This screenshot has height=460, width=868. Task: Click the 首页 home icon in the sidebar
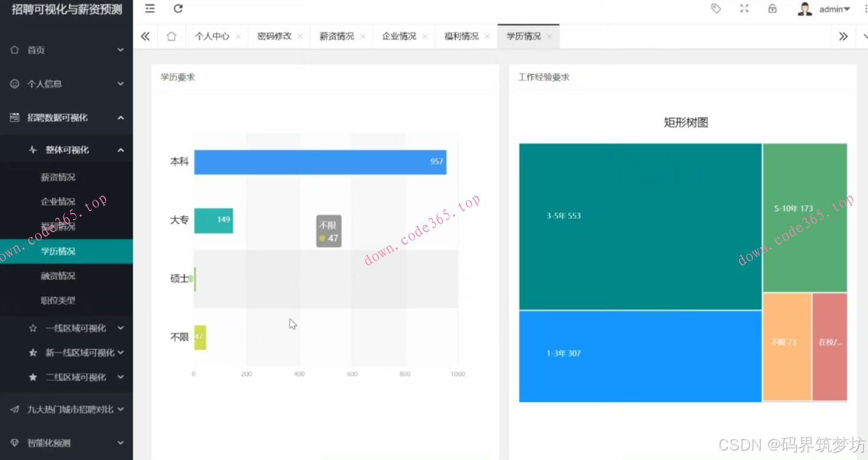click(14, 50)
